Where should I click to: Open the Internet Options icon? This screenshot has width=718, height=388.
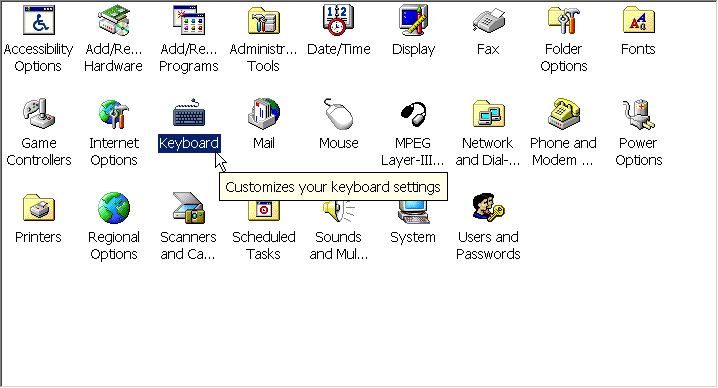(113, 114)
